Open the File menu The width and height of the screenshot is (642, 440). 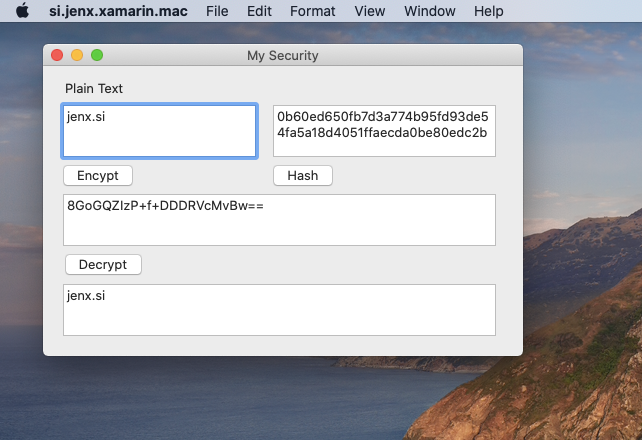[x=217, y=11]
